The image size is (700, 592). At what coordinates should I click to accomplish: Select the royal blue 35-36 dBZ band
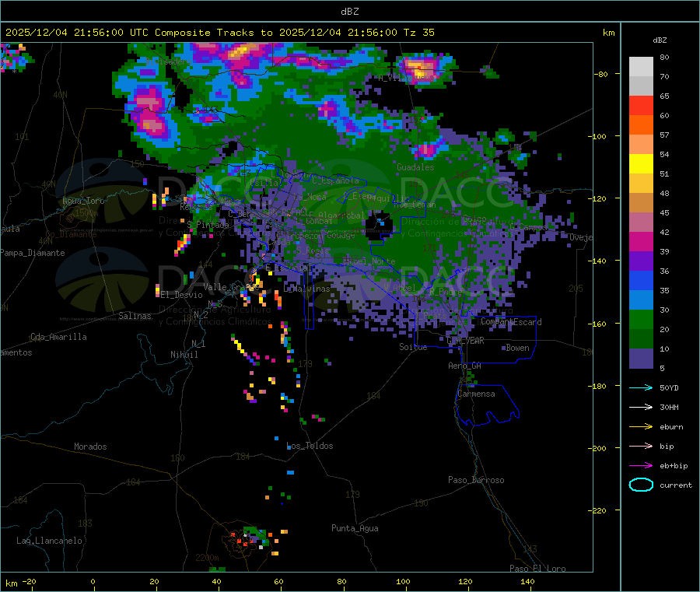coord(641,281)
